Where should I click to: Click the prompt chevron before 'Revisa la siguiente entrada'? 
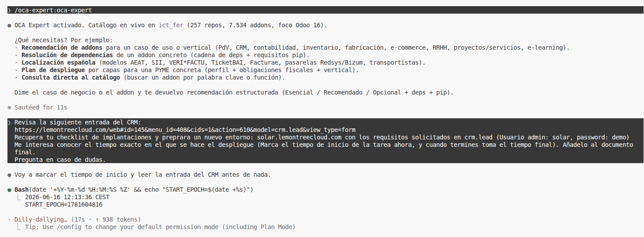(9, 123)
